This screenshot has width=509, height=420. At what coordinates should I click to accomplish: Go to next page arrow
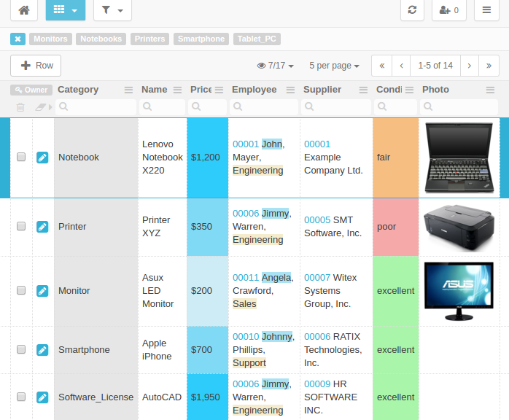tap(470, 66)
